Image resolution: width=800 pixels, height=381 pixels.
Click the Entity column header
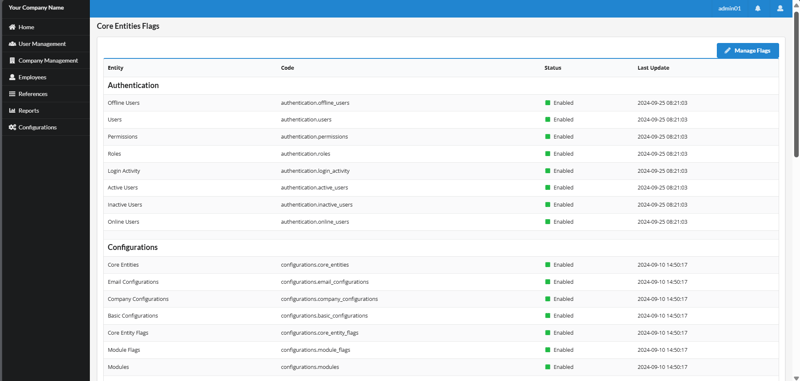tap(115, 68)
